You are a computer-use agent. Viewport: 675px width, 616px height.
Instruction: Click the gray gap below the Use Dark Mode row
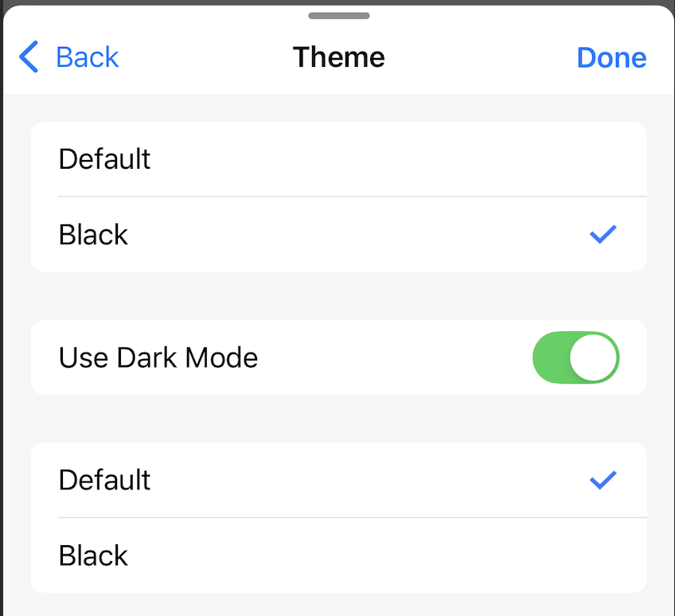tap(338, 419)
